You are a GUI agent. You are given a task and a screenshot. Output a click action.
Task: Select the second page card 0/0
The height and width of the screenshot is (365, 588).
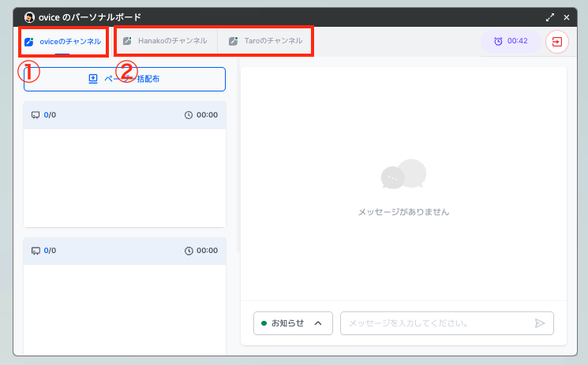(x=125, y=296)
